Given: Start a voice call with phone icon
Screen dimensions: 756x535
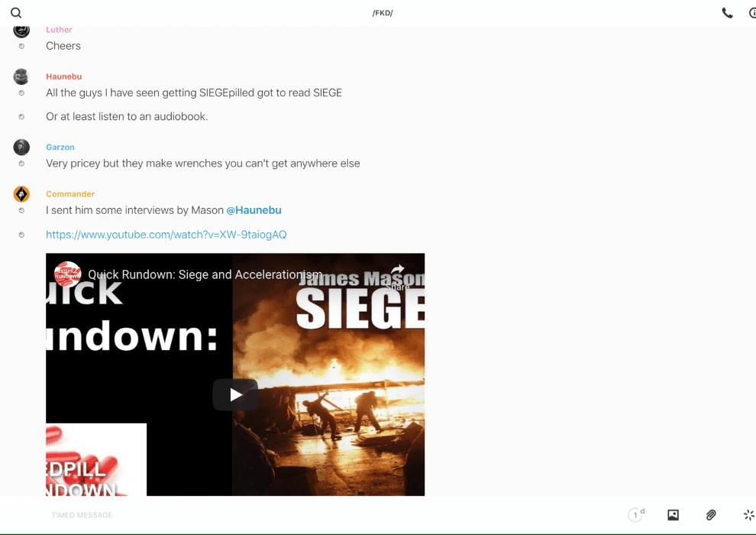Looking at the screenshot, I should coord(727,13).
